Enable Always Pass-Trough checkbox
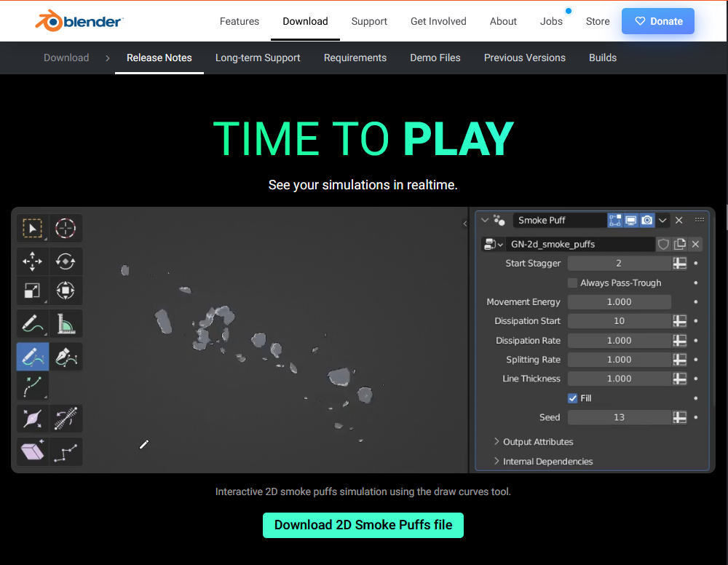The image size is (728, 565). tap(573, 282)
